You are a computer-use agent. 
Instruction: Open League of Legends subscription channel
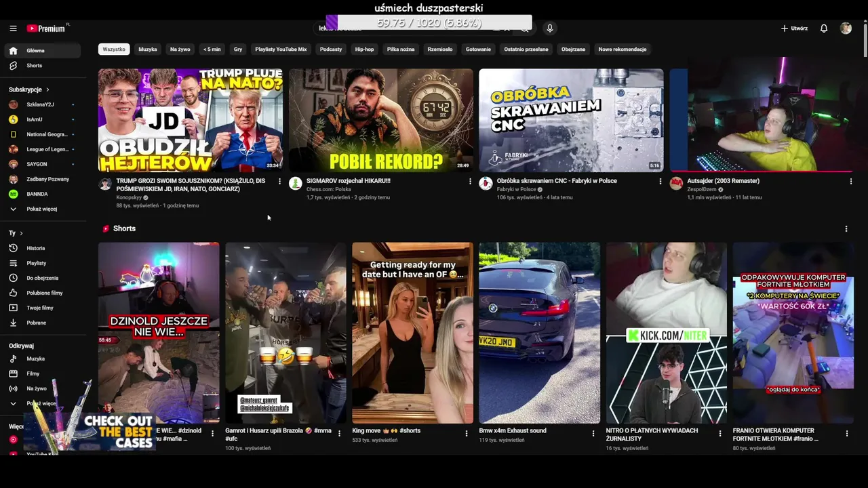42,149
